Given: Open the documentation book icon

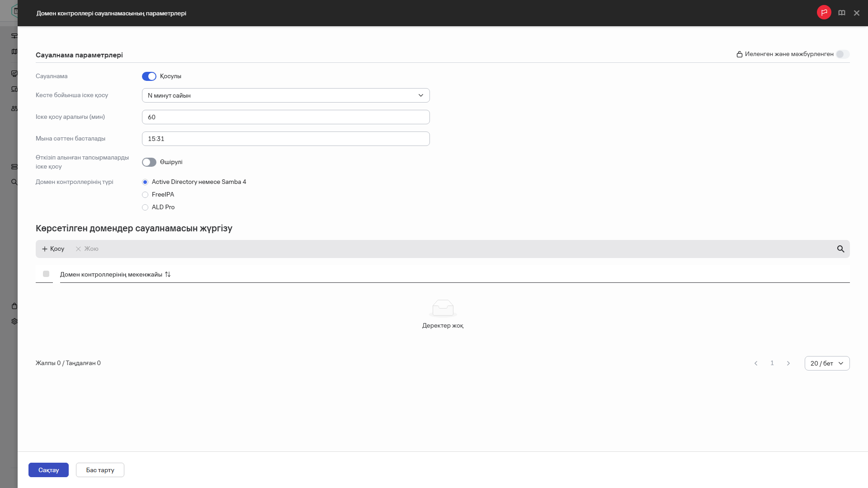Looking at the screenshot, I should pyautogui.click(x=841, y=13).
